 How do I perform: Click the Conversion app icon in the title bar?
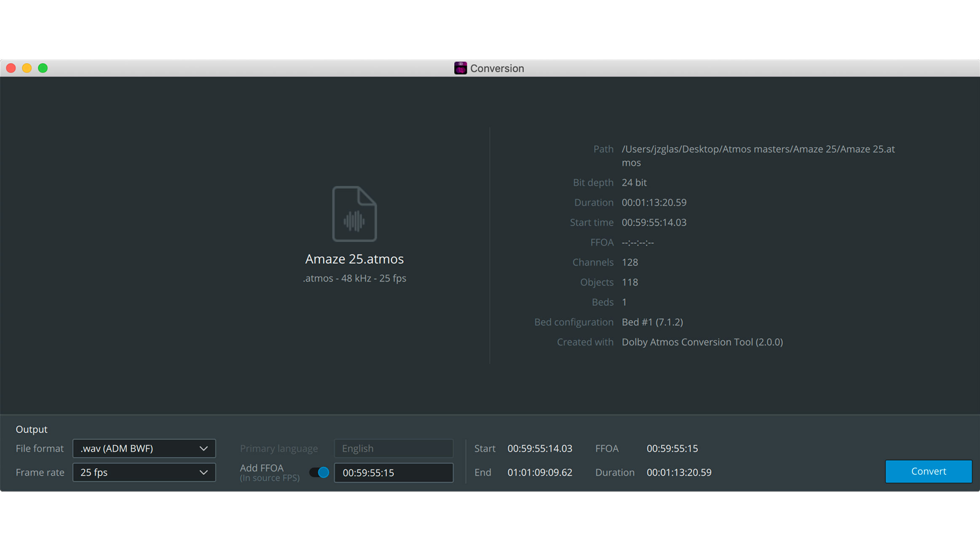[x=461, y=68]
